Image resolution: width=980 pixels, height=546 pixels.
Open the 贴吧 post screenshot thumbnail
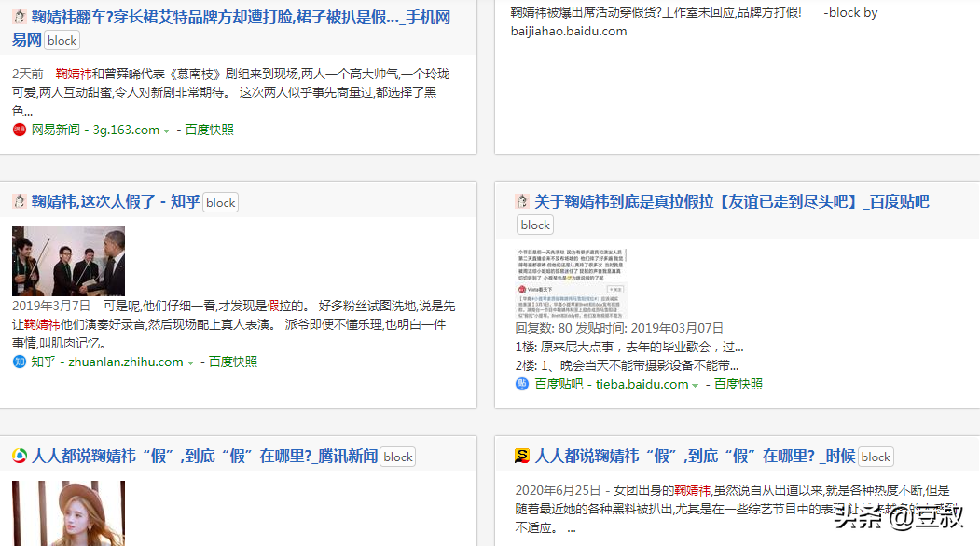coord(571,283)
